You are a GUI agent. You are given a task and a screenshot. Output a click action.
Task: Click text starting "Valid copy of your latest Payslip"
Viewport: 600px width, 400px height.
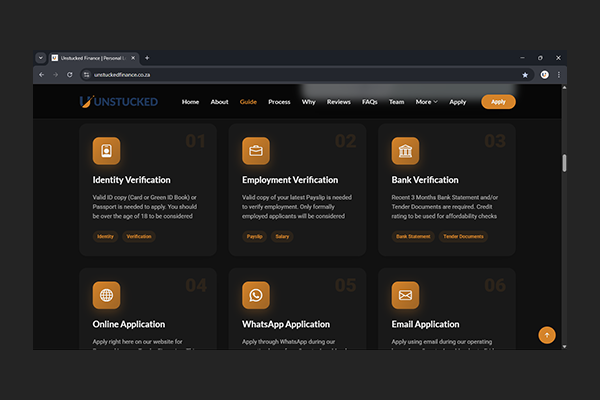[297, 207]
